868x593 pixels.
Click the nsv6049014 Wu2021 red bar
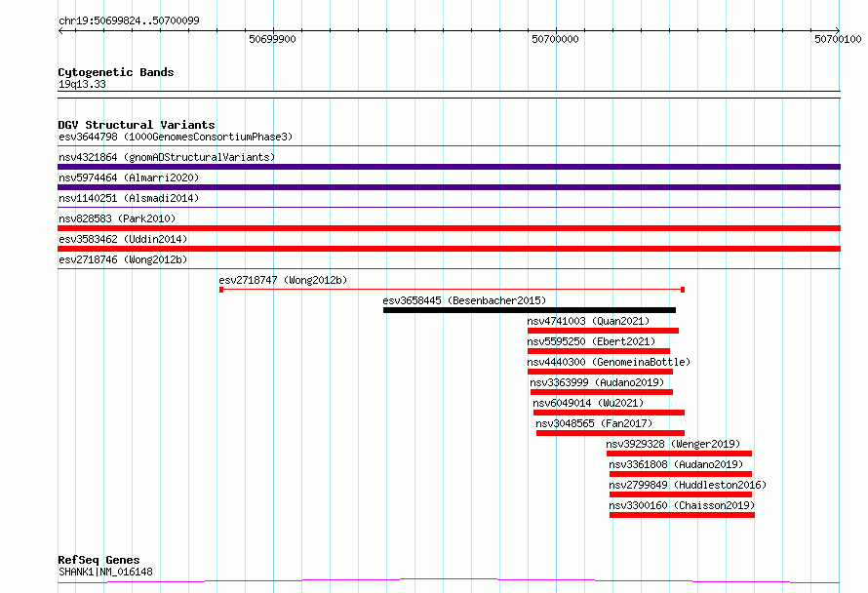[x=609, y=413]
